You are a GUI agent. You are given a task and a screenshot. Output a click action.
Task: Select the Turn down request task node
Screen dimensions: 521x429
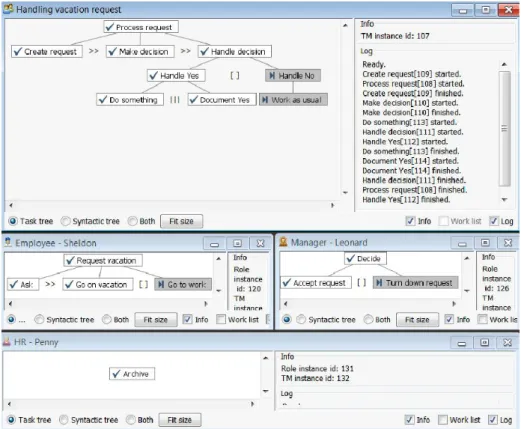[x=415, y=283]
